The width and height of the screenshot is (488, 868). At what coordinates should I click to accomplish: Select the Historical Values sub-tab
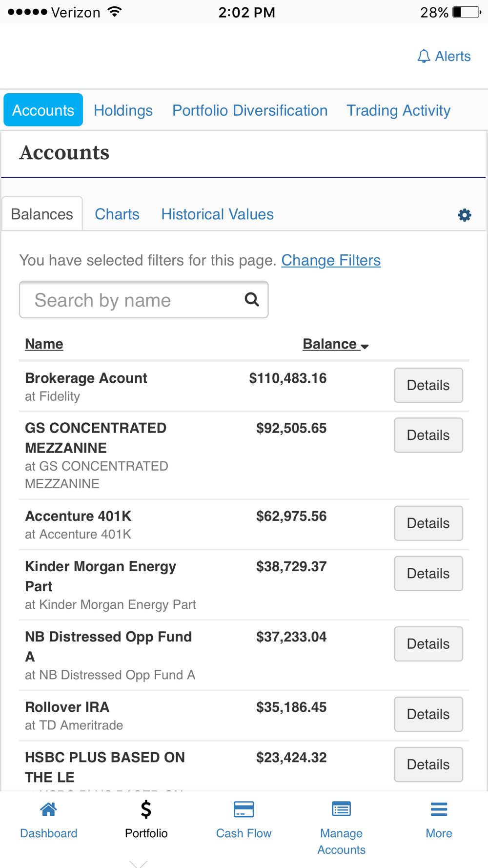click(x=217, y=214)
